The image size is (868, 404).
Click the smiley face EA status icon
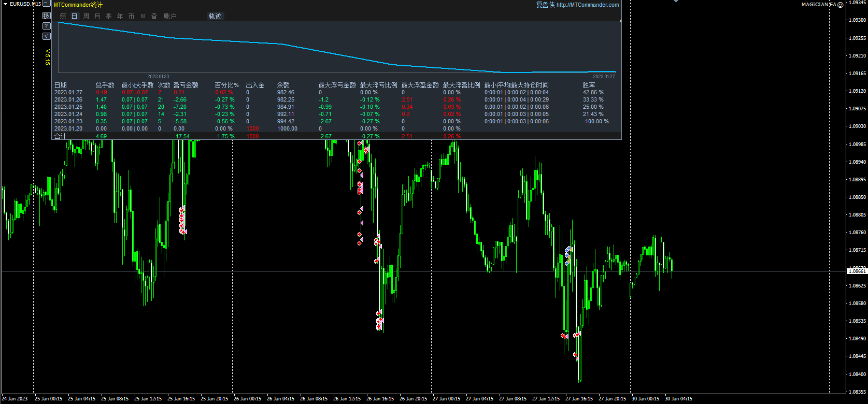point(840,5)
